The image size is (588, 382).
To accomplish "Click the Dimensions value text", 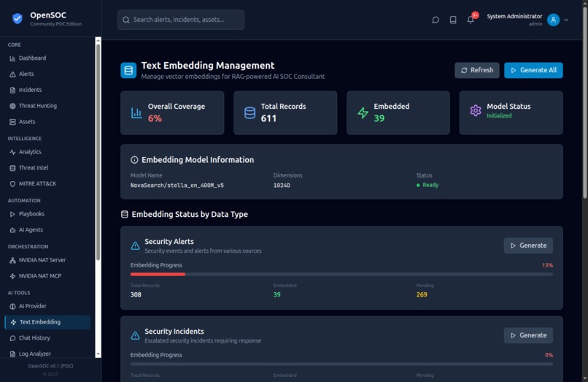I will [x=282, y=186].
